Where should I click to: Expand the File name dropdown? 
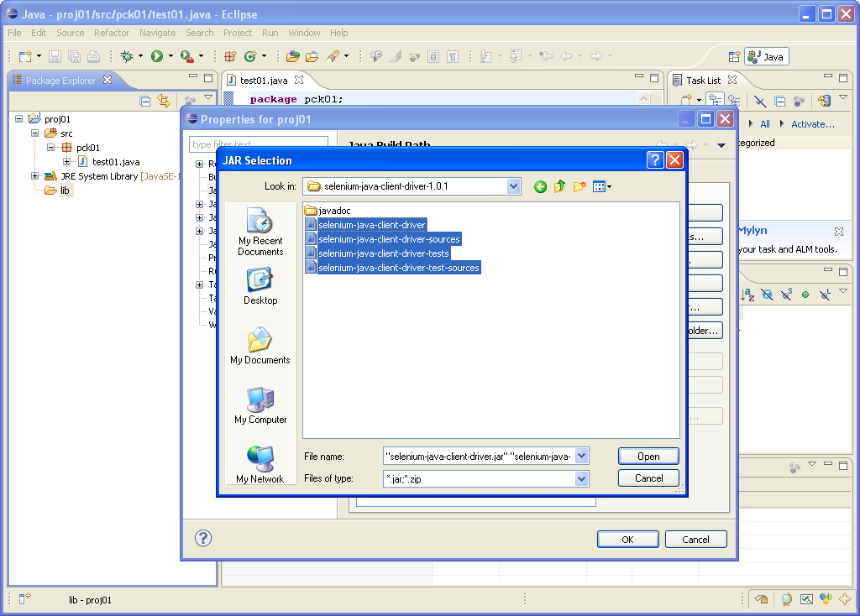click(x=582, y=456)
